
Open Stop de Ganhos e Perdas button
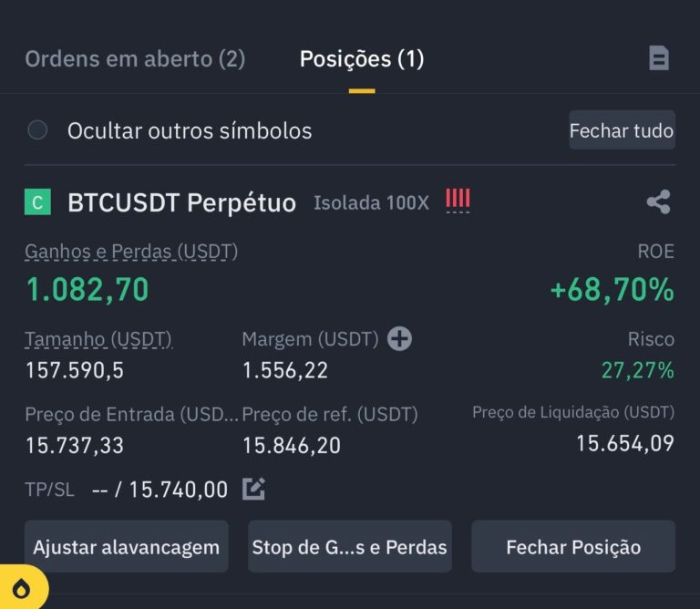[x=350, y=546]
